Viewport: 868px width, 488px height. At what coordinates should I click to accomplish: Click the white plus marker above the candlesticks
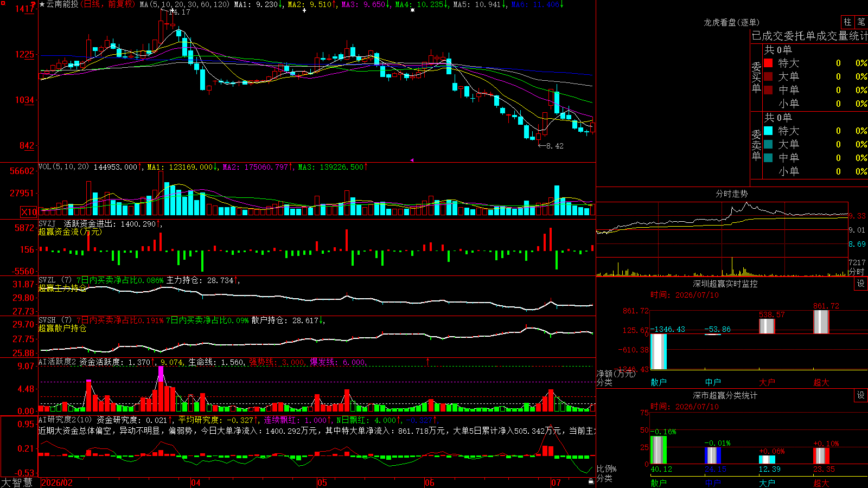click(304, 10)
